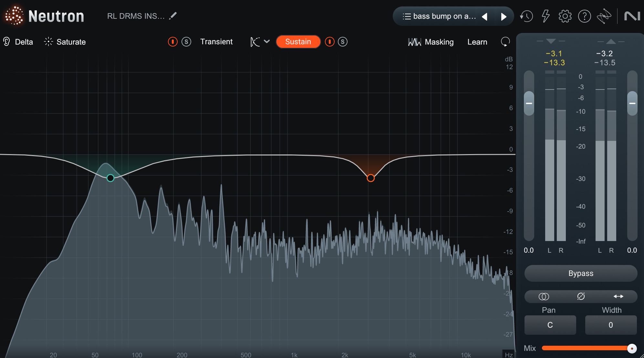Viewport: 644px width, 358px height.
Task: Click the Bypass button
Action: 581,273
